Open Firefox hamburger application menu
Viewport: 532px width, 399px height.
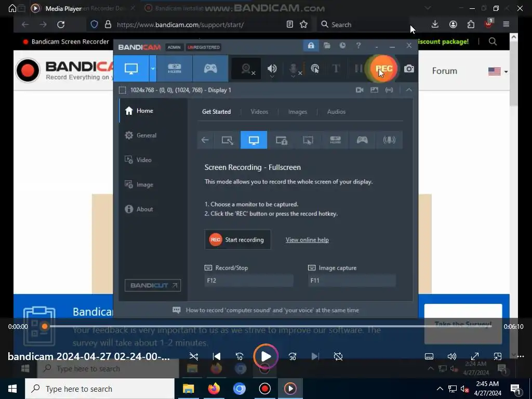[506, 24]
